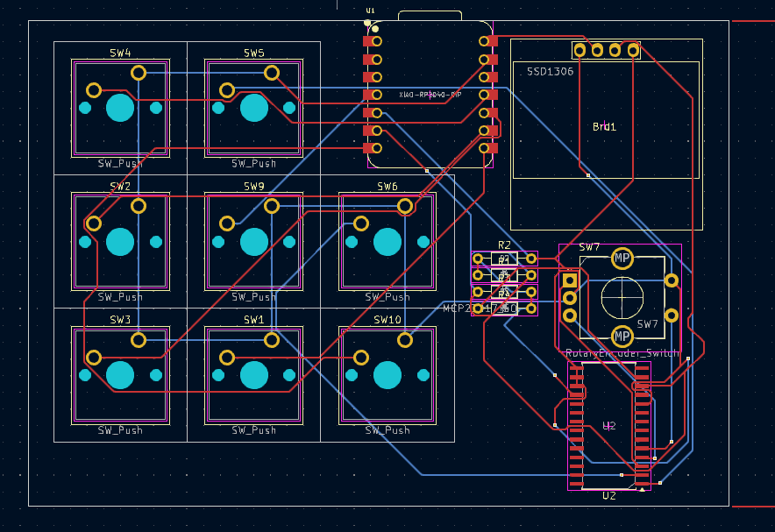Select the Brd1 reference designator
Viewport: 775px width, 532px height.
pos(603,125)
